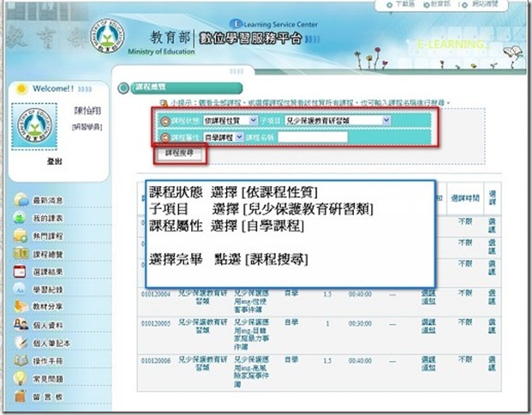This screenshot has width=532, height=415.
Task: Open 熱門課程 popular courses icon
Action: coord(21,236)
